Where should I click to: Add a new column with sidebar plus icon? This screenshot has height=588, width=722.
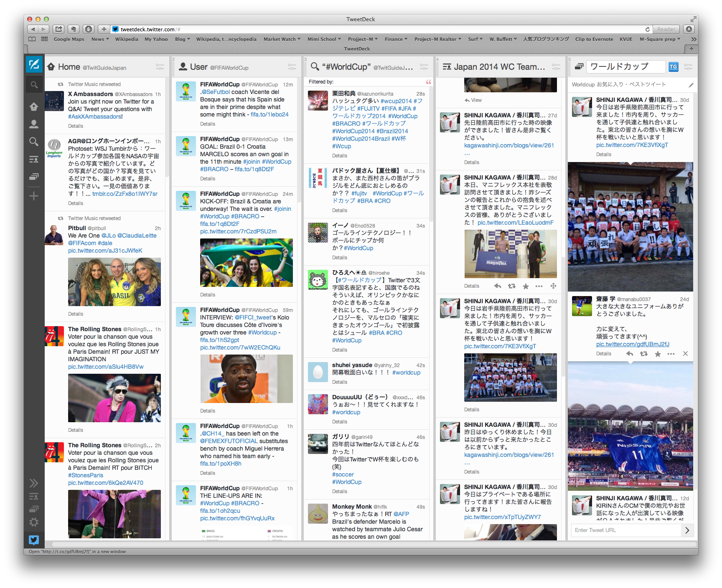tap(34, 196)
